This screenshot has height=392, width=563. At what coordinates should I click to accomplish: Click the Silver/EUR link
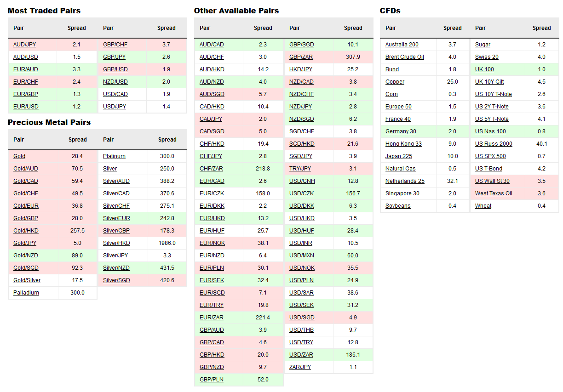(116, 218)
